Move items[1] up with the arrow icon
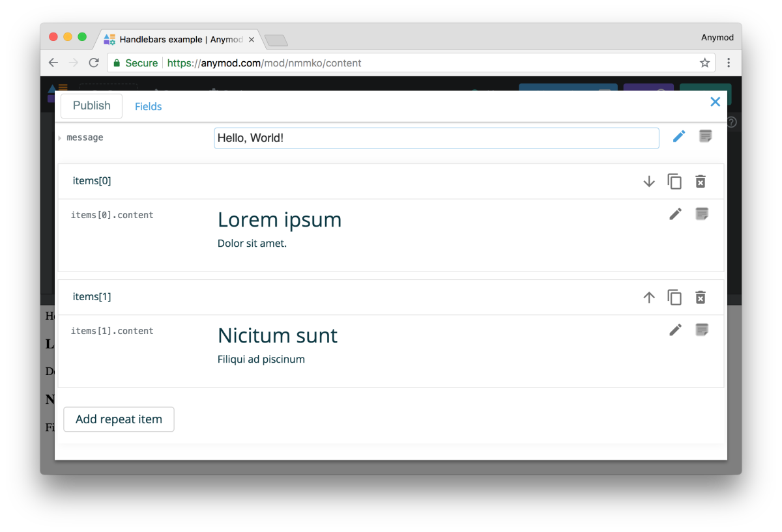The width and height of the screenshot is (782, 532). pos(649,298)
